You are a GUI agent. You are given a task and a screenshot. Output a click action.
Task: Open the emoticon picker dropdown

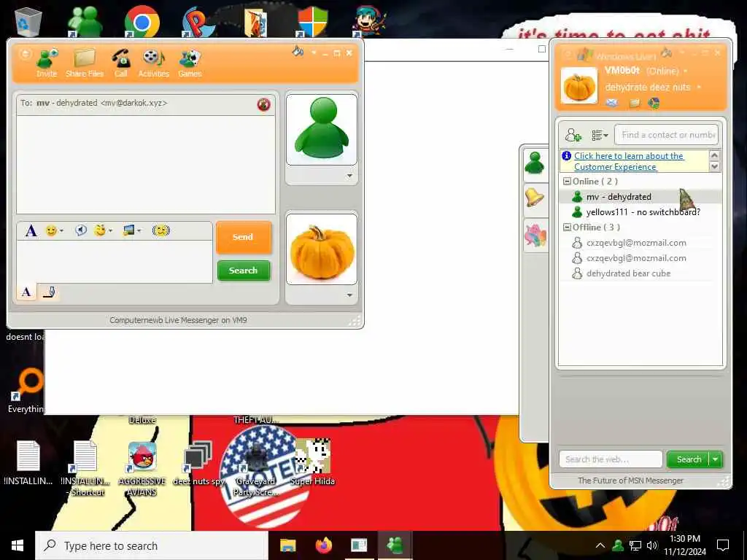[x=54, y=231]
